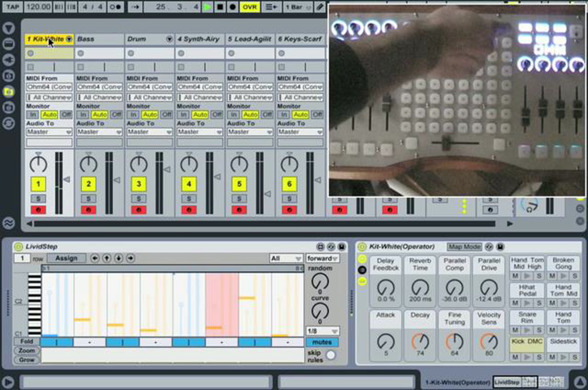This screenshot has height=390, width=588.
Task: Select the 4 Synth-Airy track header
Action: tap(199, 39)
